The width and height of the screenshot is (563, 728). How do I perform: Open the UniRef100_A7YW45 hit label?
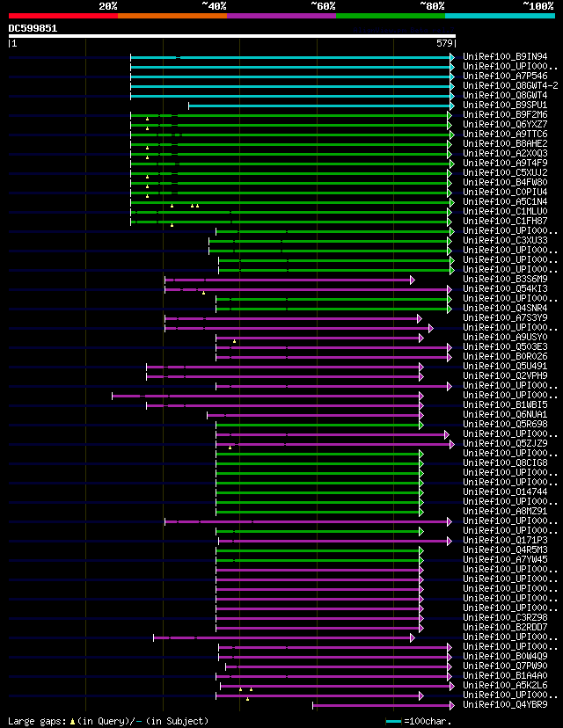505,559
